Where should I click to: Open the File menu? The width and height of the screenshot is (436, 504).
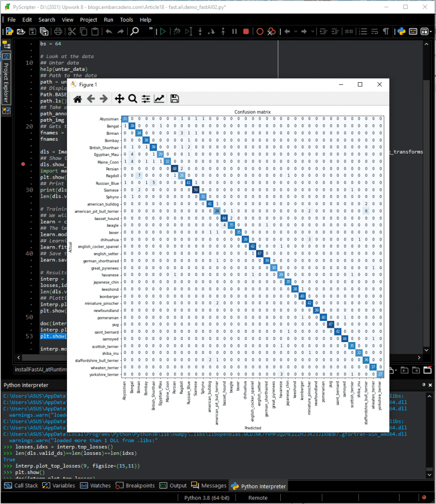point(12,20)
